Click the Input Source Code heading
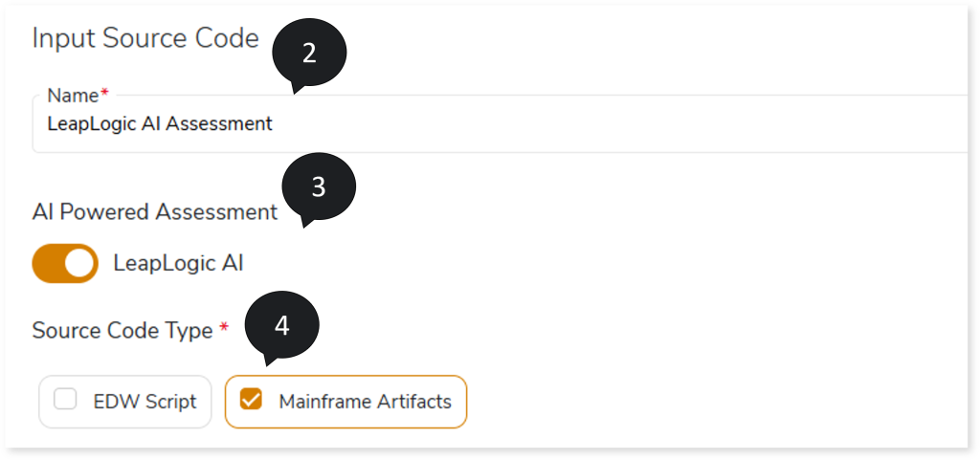The image size is (980, 460). click(x=145, y=38)
